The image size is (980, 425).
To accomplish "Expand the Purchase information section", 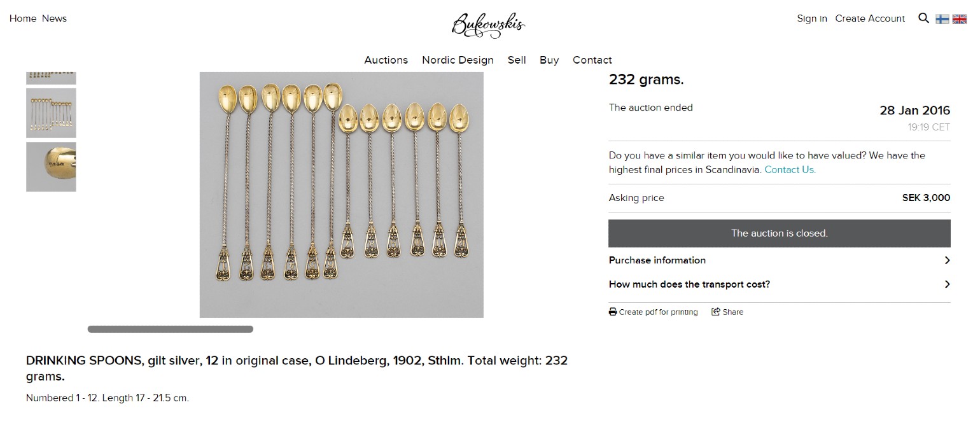I will [x=780, y=260].
